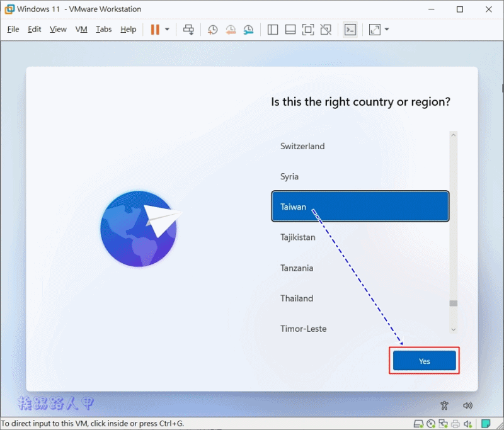Enter full screen mode icon

307,30
